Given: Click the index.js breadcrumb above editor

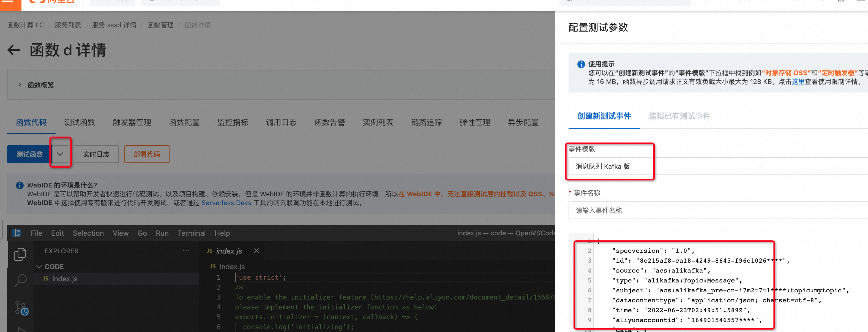Looking at the screenshot, I should pos(227,266).
